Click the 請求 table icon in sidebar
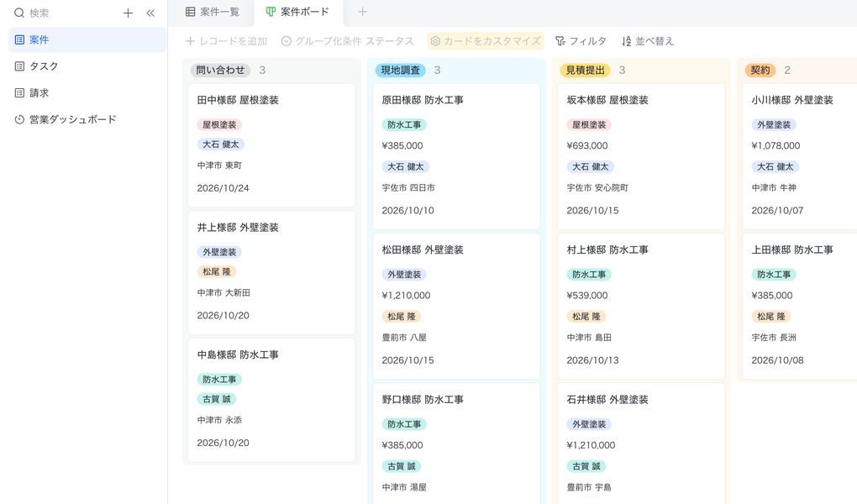 click(x=19, y=93)
